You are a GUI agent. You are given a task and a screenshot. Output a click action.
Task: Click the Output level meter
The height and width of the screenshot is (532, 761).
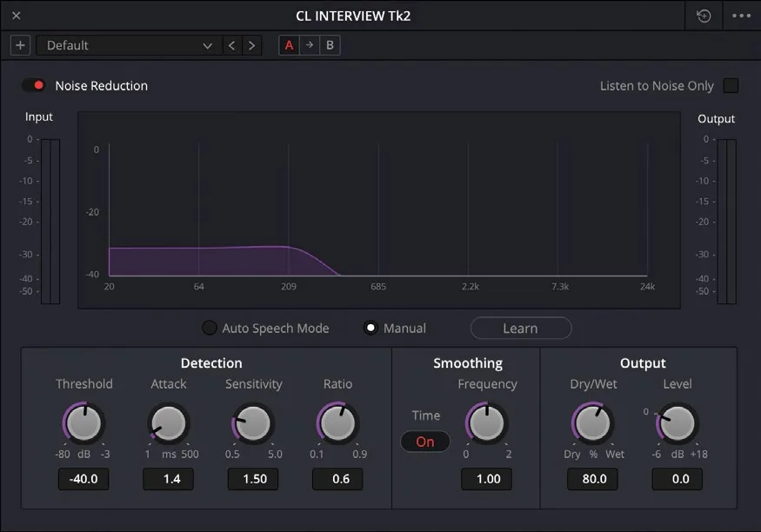pyautogui.click(x=726, y=222)
